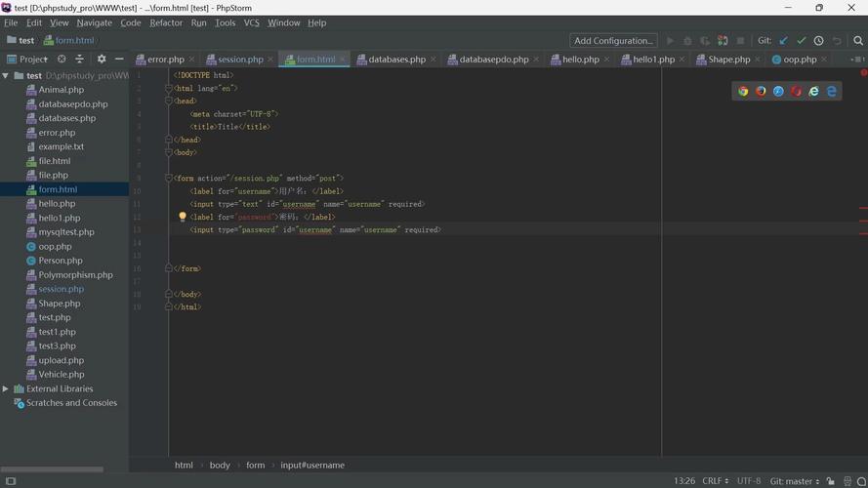Fold the body tag block

169,152
